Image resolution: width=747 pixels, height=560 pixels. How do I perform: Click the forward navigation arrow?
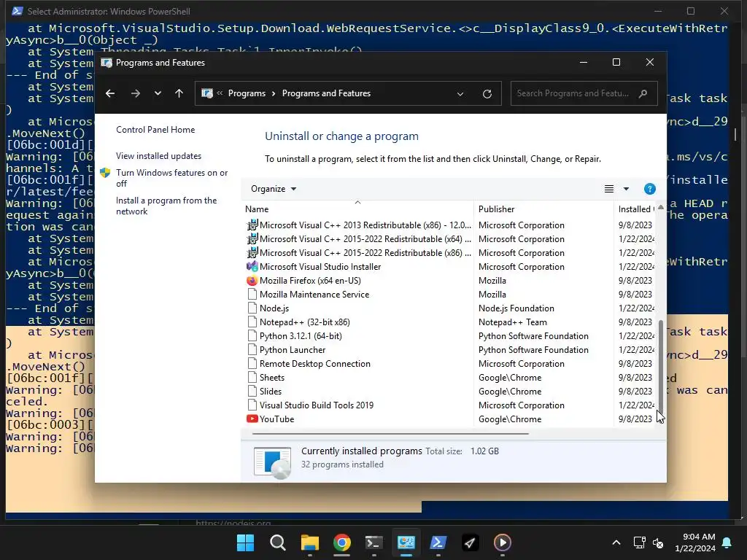point(136,93)
